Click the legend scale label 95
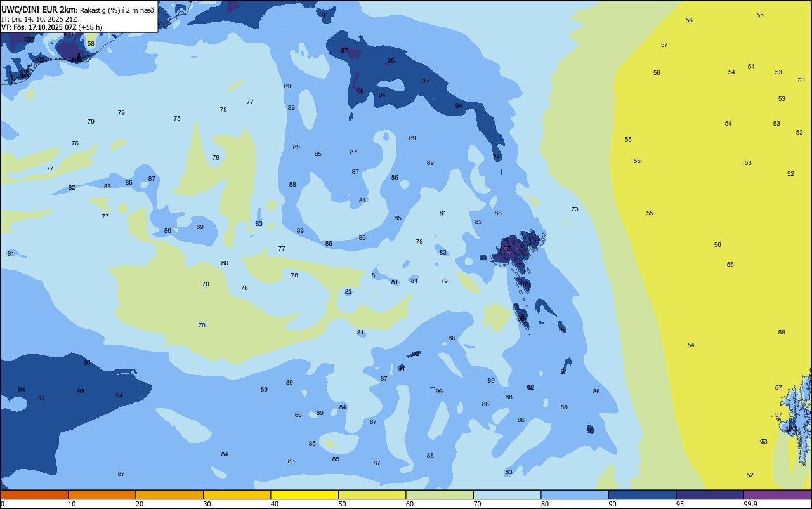Screen dimensions: 812x509 pos(679,504)
